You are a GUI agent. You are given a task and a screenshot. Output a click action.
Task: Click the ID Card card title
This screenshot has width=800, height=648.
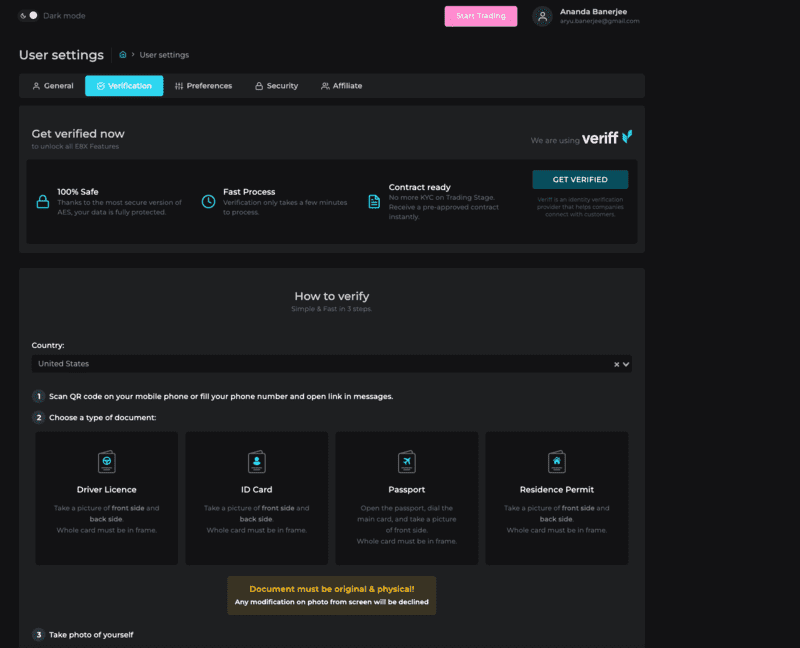click(x=257, y=489)
